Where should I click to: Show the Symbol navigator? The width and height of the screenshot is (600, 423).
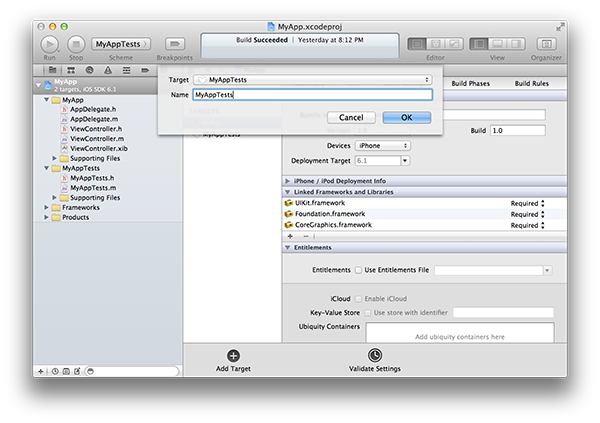coord(71,70)
